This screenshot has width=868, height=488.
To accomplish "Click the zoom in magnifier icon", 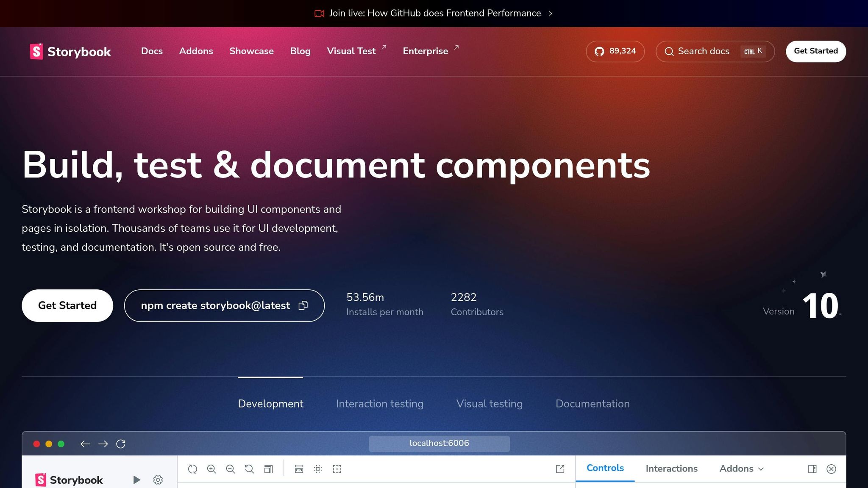I will (211, 469).
